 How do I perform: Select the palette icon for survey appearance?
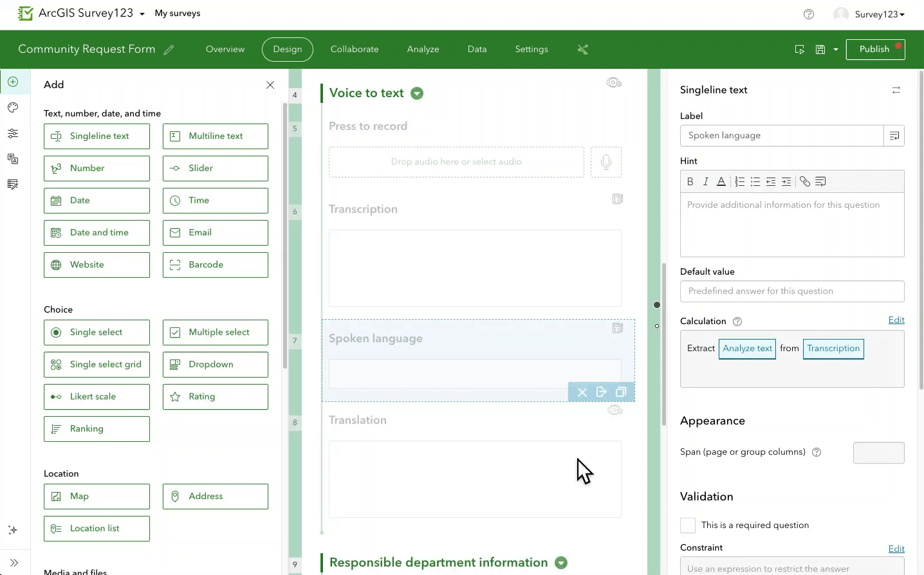pyautogui.click(x=14, y=107)
